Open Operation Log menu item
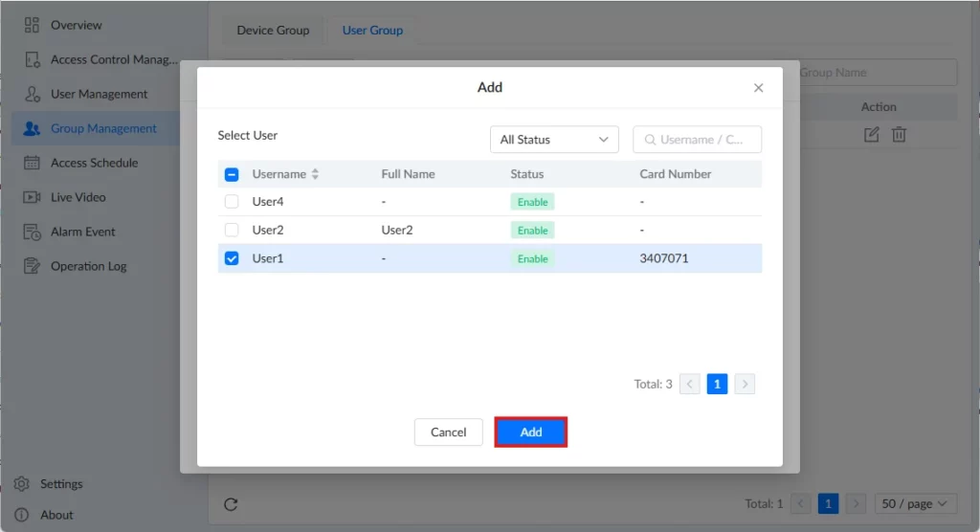This screenshot has width=980, height=532. click(89, 266)
